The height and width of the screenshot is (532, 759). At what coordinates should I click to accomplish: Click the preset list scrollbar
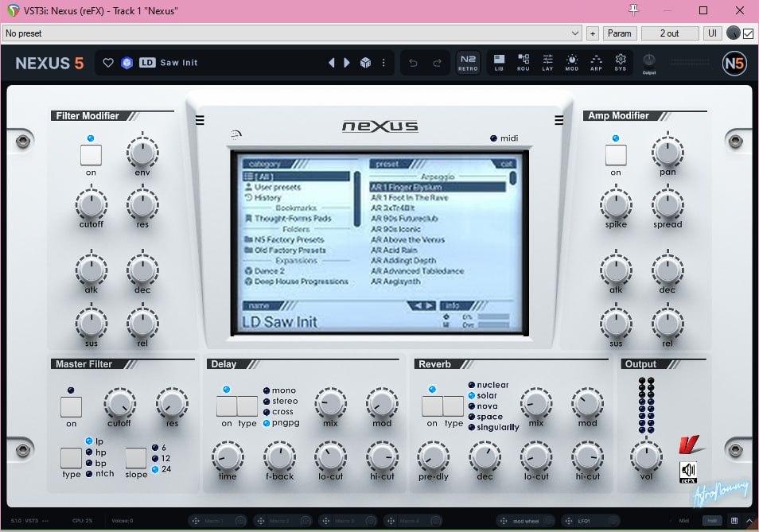click(x=513, y=178)
